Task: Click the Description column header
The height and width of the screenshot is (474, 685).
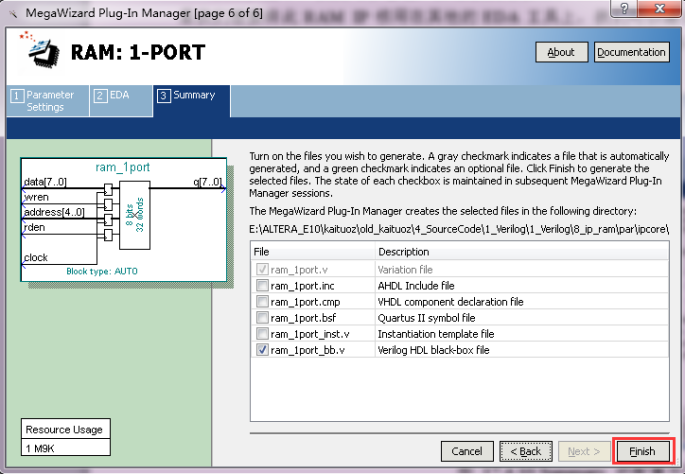Action: (x=522, y=252)
